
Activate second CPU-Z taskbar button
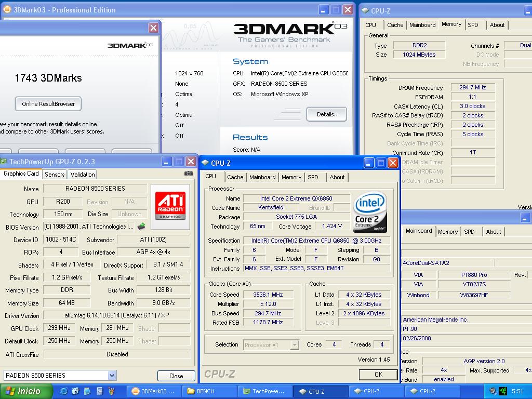(x=376, y=391)
